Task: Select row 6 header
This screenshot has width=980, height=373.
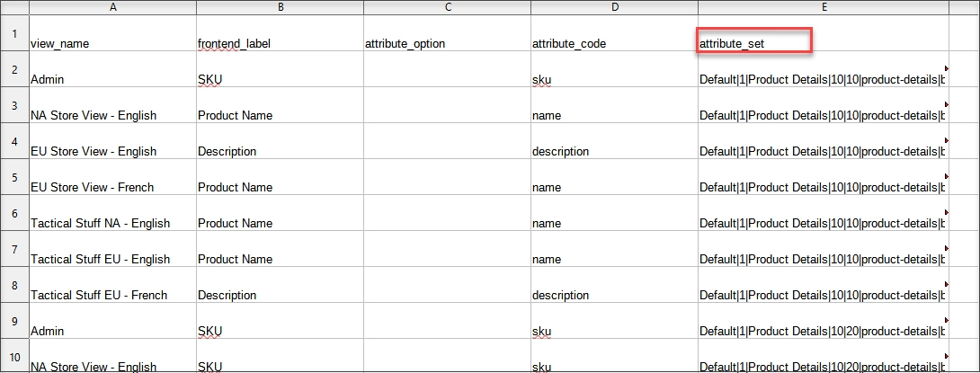Action: tap(14, 212)
